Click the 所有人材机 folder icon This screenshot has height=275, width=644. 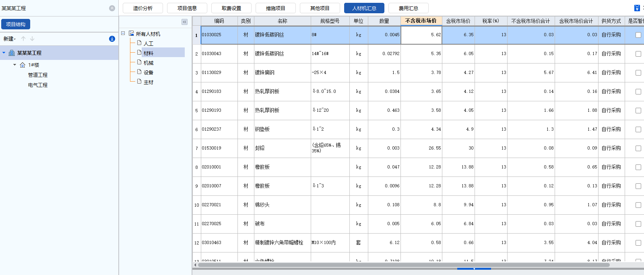[131, 33]
